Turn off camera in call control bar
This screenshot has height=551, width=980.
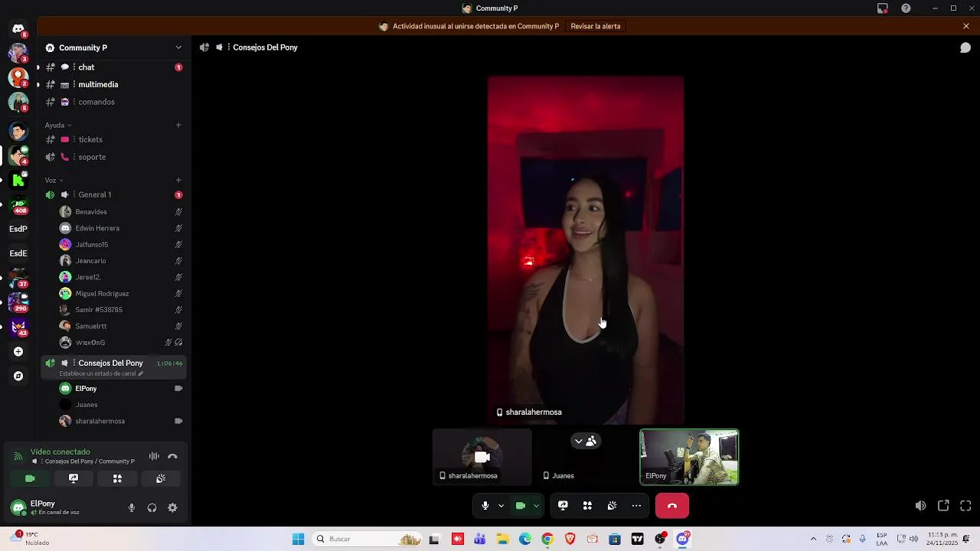pos(521,506)
